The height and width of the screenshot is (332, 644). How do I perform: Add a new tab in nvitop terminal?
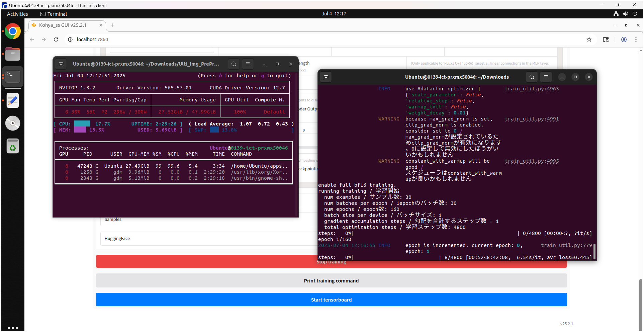[61, 64]
